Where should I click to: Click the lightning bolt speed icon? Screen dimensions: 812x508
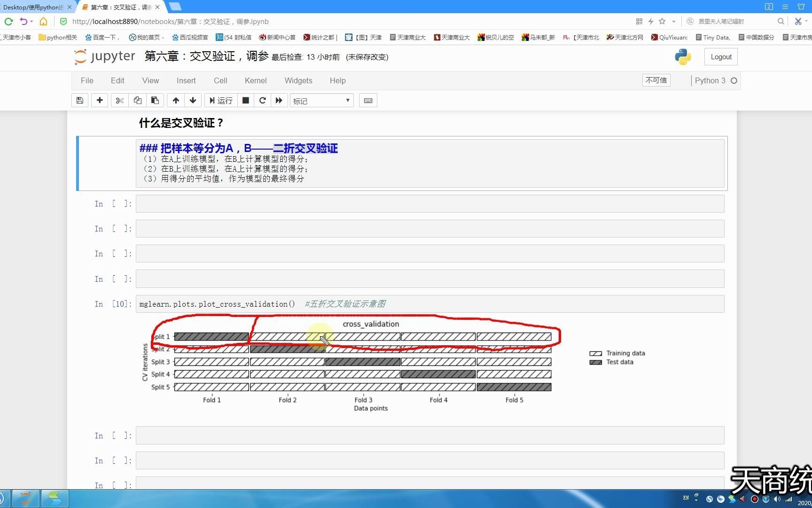tap(651, 21)
